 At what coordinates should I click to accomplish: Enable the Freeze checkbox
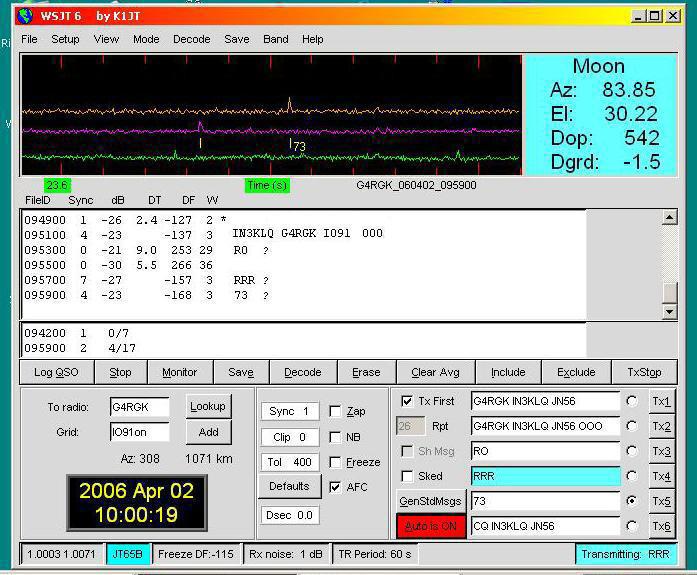[x=335, y=462]
